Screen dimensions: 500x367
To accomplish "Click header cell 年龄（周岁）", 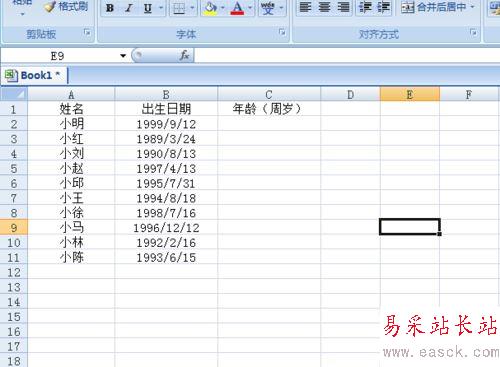I will [269, 109].
